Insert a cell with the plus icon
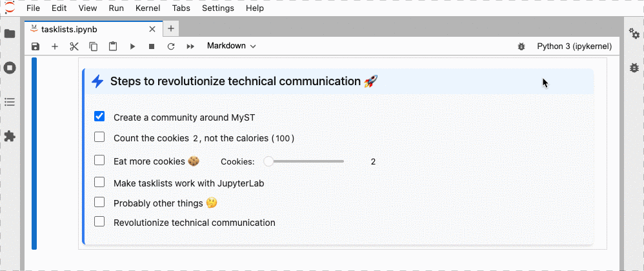This screenshot has height=271, width=644. [x=55, y=46]
